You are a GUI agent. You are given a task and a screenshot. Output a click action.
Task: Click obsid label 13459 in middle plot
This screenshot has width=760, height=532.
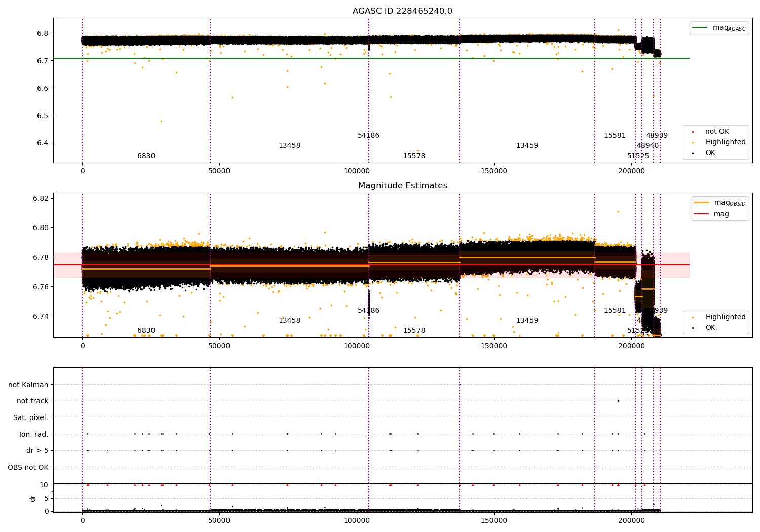[527, 321]
